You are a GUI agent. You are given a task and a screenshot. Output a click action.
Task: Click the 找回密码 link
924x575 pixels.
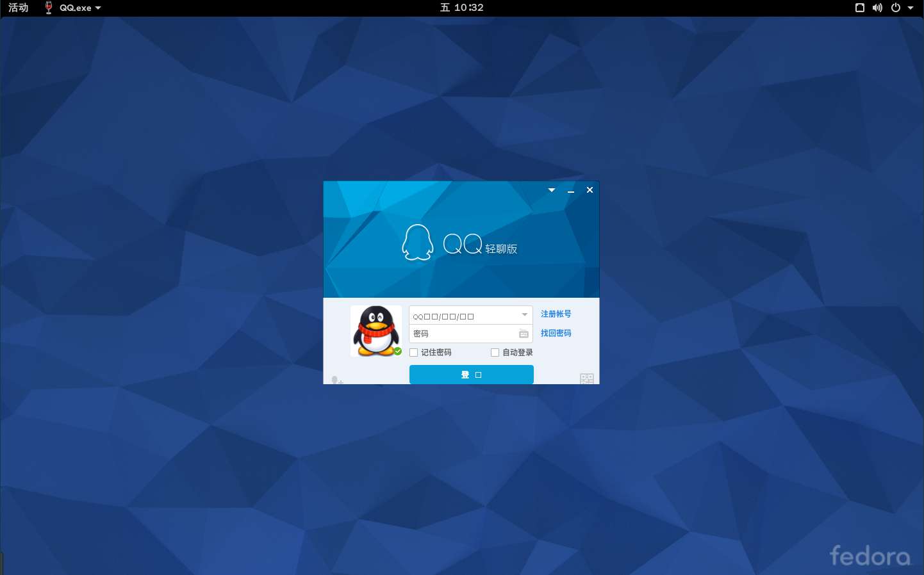[x=556, y=333]
